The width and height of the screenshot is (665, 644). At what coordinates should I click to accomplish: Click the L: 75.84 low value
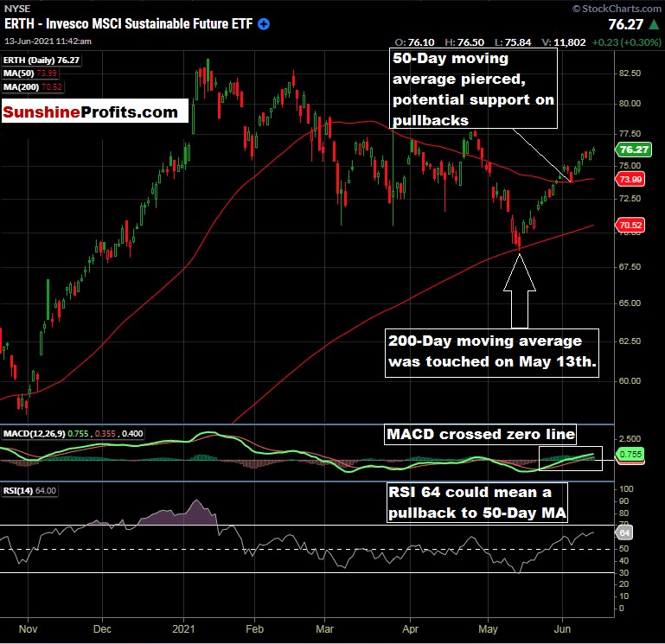512,42
